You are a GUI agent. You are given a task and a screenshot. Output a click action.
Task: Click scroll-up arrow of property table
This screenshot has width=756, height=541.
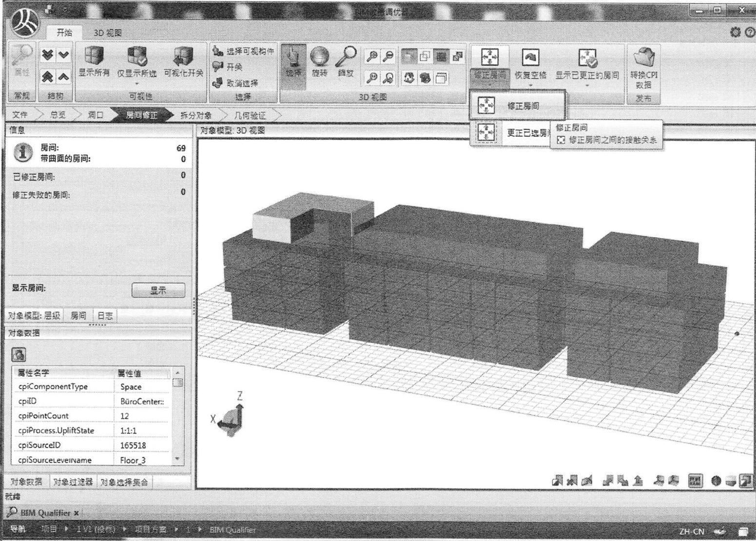click(x=177, y=372)
